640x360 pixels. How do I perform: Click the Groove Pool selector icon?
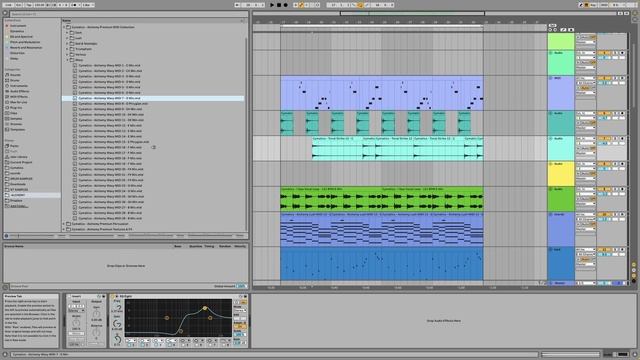click(5, 287)
